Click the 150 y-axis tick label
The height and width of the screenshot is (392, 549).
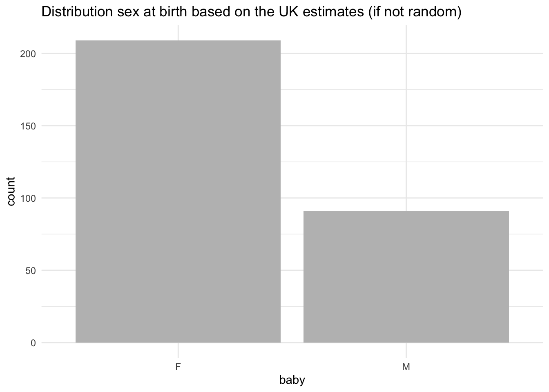tap(28, 126)
